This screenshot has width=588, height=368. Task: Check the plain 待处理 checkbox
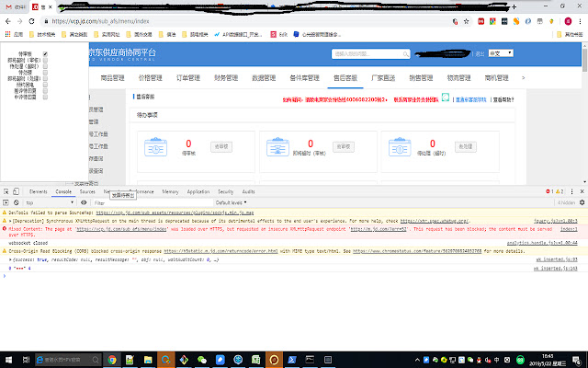[45, 73]
